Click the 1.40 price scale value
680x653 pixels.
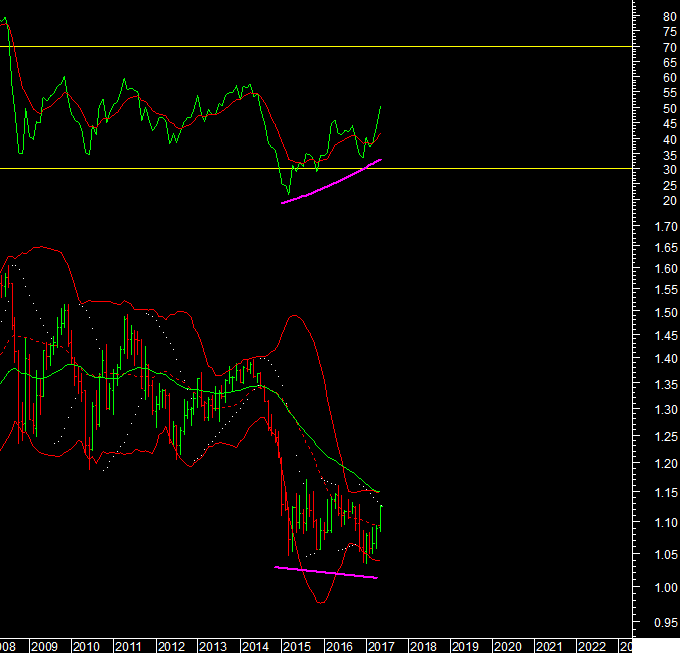(x=665, y=359)
